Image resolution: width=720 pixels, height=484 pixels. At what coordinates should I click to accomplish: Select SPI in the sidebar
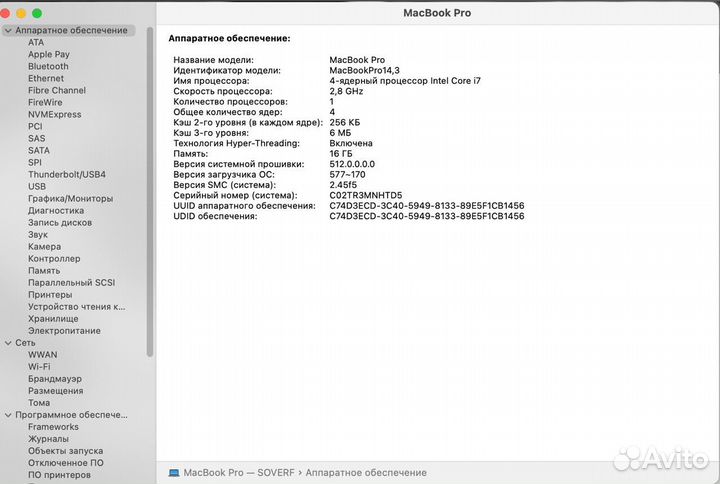click(35, 163)
